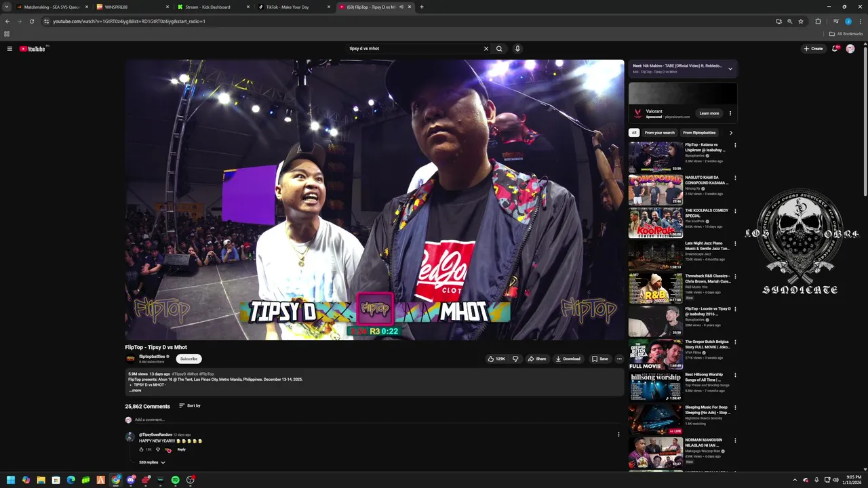Click the Chrome address bar URL
The width and height of the screenshot is (868, 488).
click(x=129, y=21)
